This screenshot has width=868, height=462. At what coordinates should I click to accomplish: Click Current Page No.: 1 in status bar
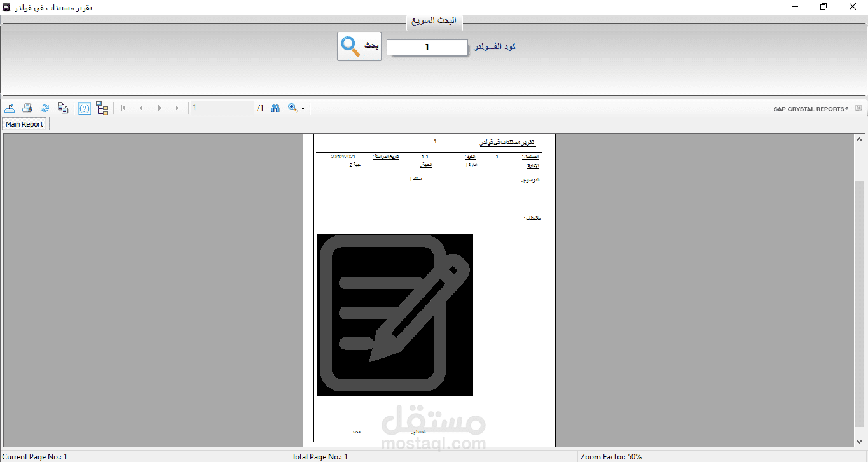(x=35, y=457)
